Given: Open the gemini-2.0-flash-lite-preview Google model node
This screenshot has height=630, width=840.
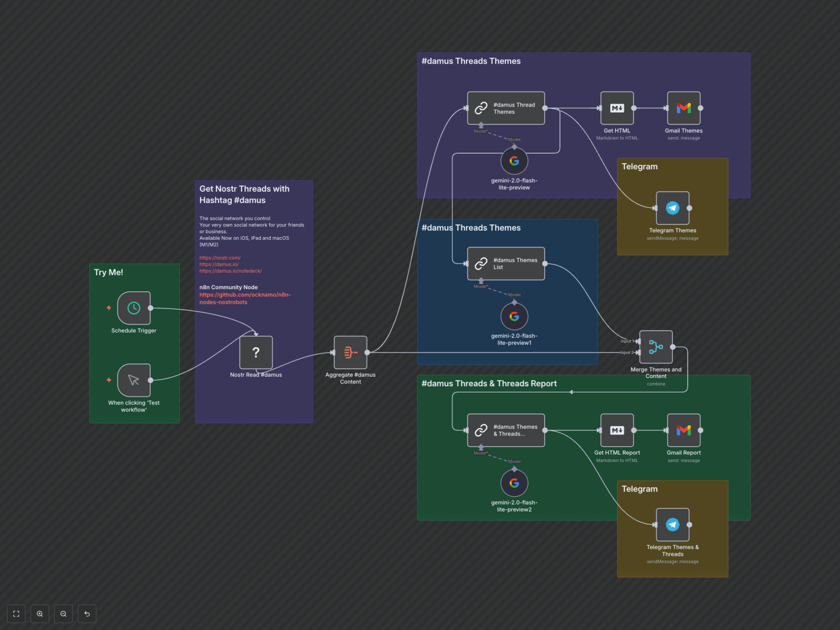Looking at the screenshot, I should [514, 161].
